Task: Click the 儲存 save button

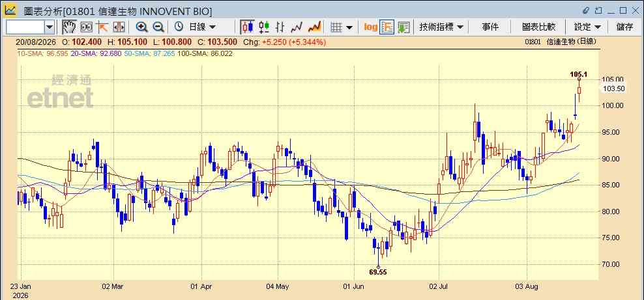Action: (x=624, y=27)
